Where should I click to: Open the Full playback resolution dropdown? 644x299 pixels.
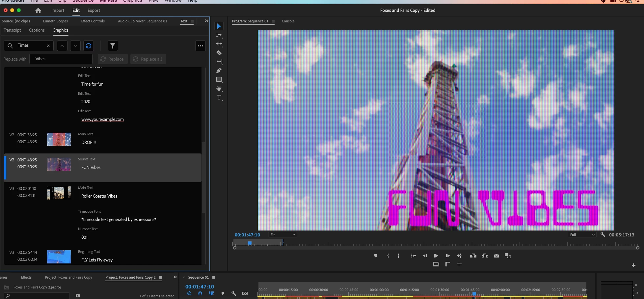point(582,235)
